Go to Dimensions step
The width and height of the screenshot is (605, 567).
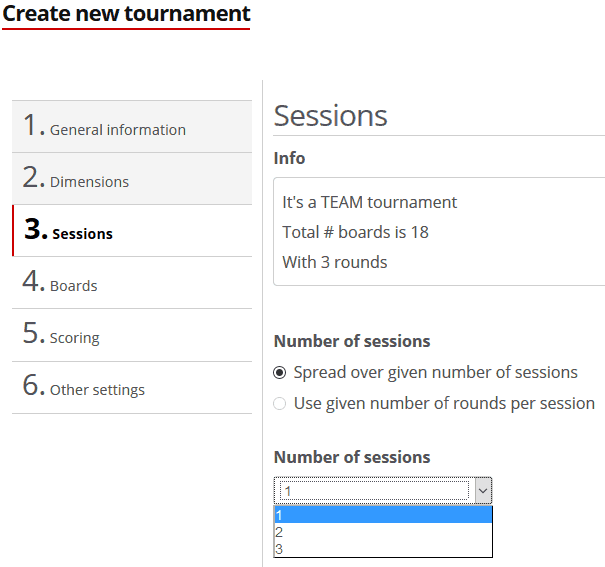89,181
